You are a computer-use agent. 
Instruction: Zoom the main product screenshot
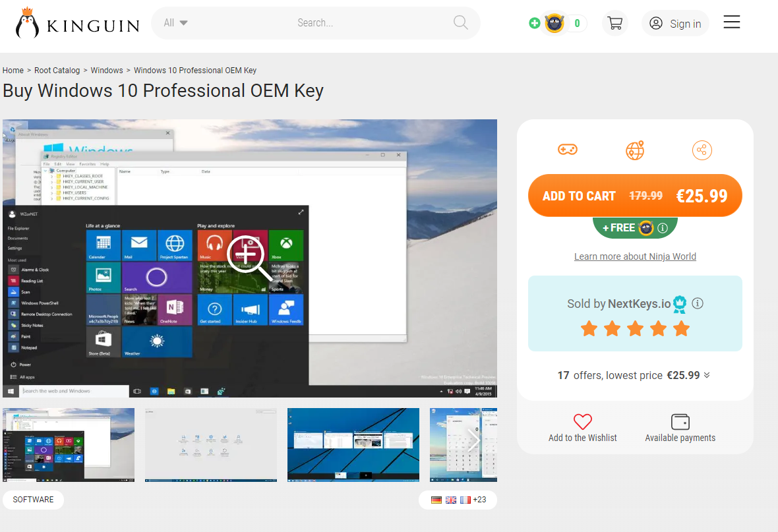[250, 258]
